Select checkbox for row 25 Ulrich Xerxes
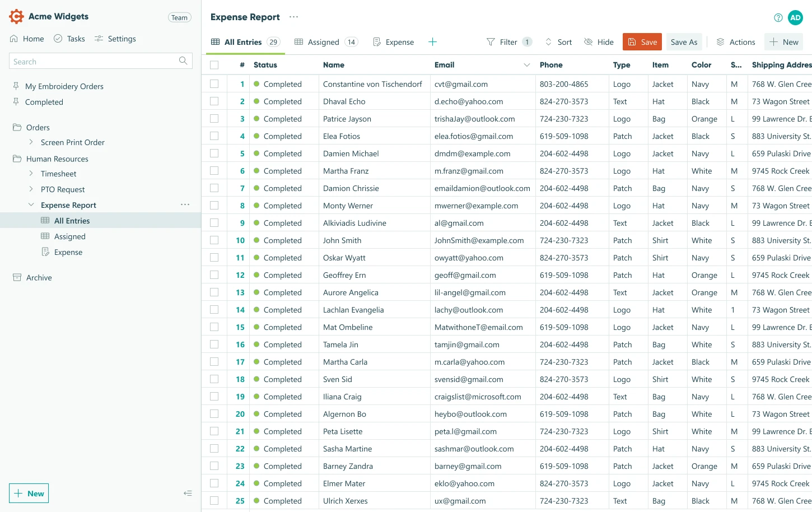The image size is (812, 512). [214, 501]
